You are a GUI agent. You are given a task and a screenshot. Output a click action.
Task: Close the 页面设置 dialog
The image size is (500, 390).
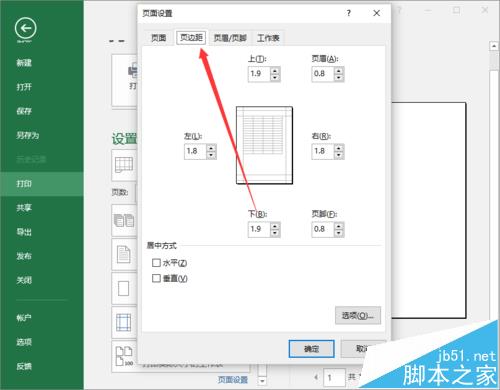(377, 13)
